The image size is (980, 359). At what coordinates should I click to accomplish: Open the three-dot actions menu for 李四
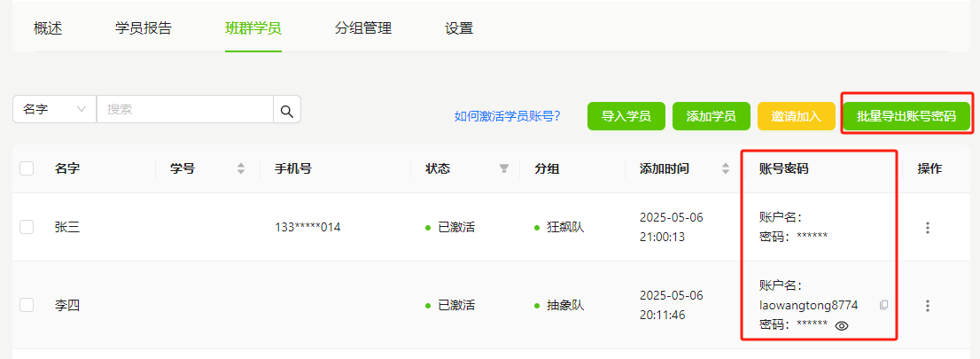point(928,306)
